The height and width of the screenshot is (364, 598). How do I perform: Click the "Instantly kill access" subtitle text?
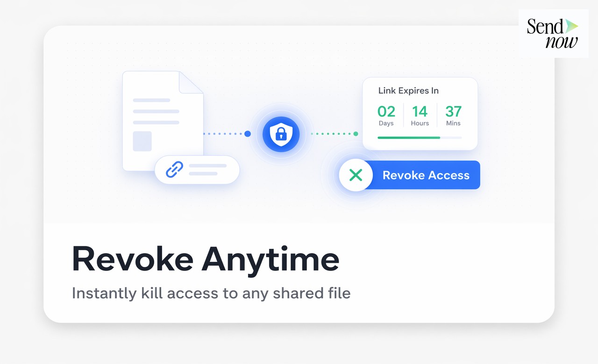(211, 293)
